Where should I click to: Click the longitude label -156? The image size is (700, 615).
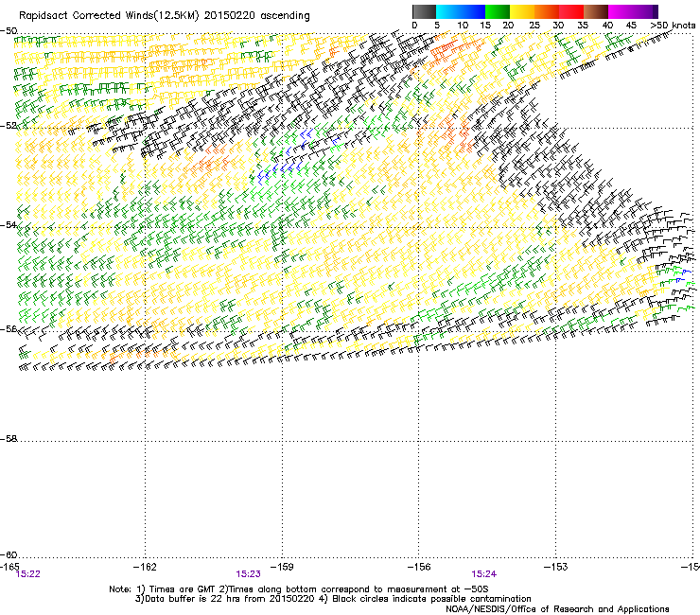pos(419,567)
